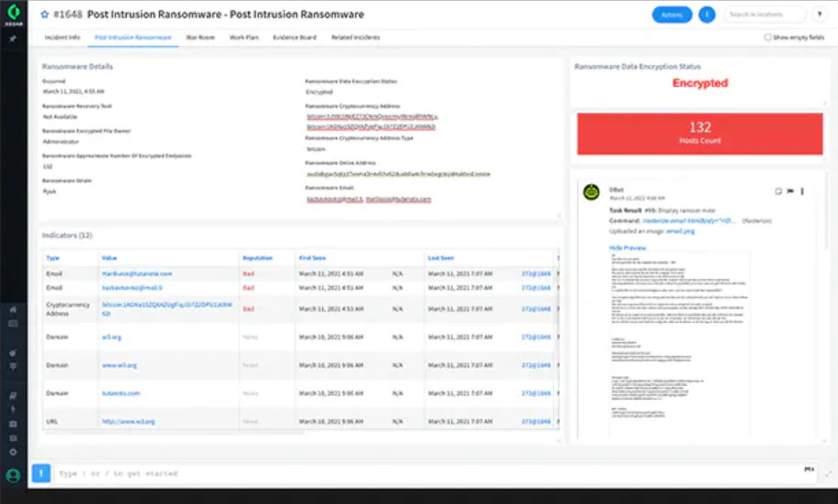
Task: Click in the Search in incidents field
Action: point(765,15)
